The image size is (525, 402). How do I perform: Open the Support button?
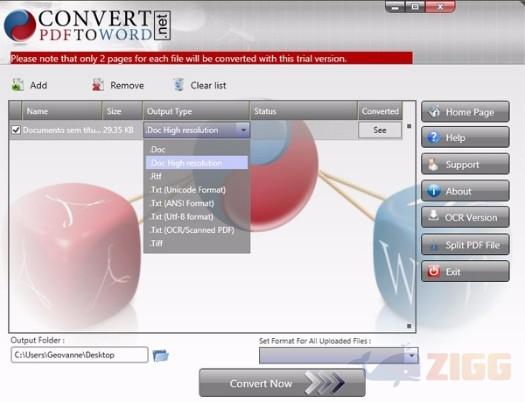[x=465, y=164]
